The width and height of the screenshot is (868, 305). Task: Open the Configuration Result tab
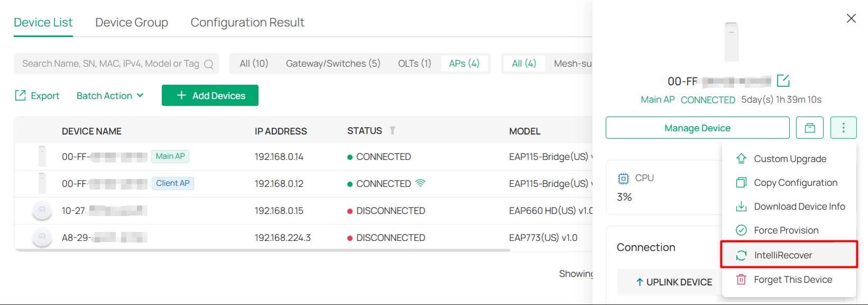[248, 22]
